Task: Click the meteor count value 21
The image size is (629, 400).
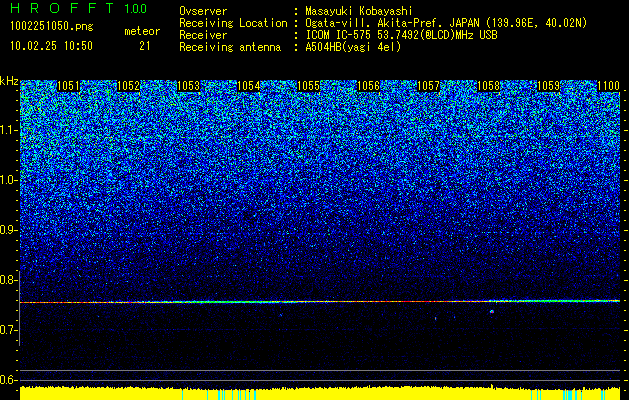Action: 145,46
